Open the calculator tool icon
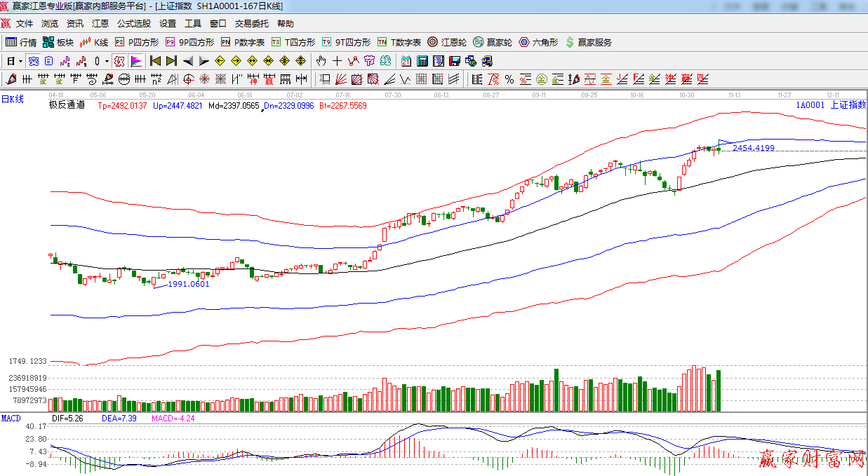This screenshot has height=476, width=868. 422,61
